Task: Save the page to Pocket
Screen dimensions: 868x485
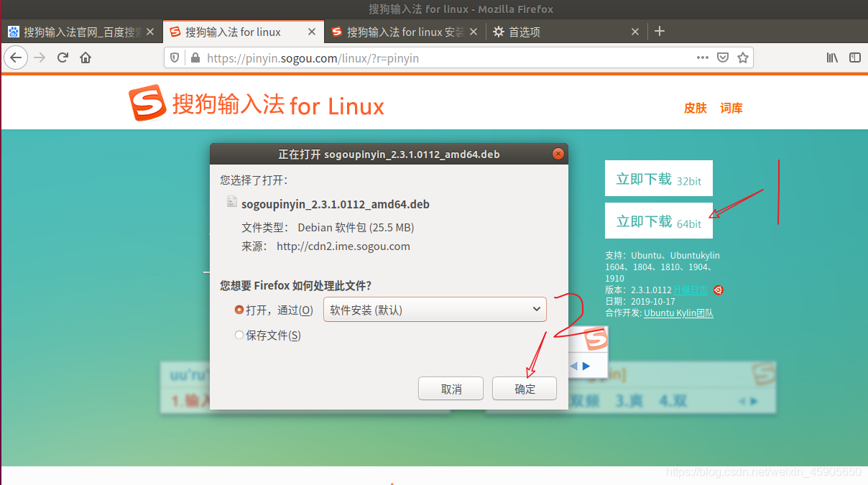Action: coord(723,57)
